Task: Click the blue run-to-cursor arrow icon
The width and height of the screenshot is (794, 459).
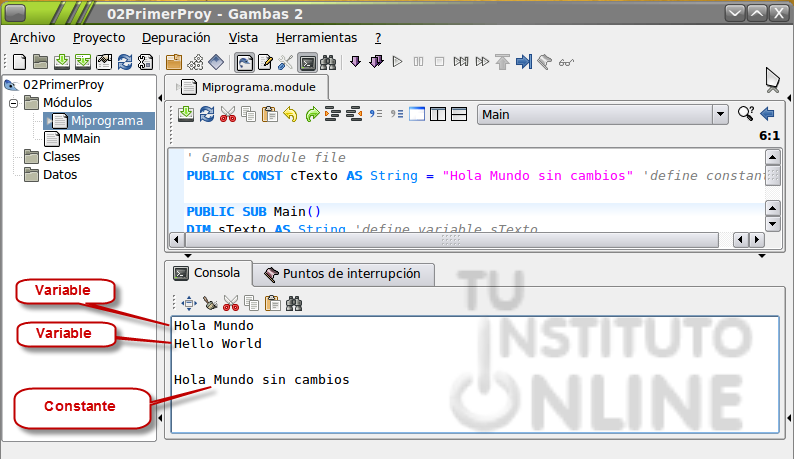Action: (524, 62)
